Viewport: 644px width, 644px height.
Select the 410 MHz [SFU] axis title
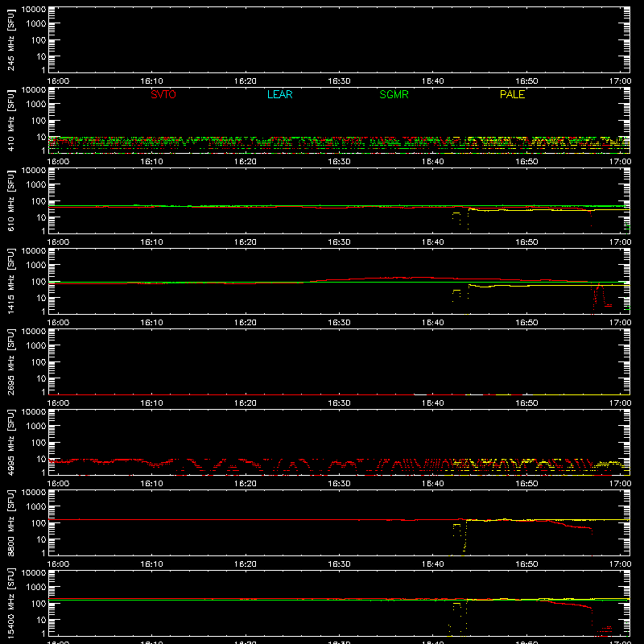point(10,120)
